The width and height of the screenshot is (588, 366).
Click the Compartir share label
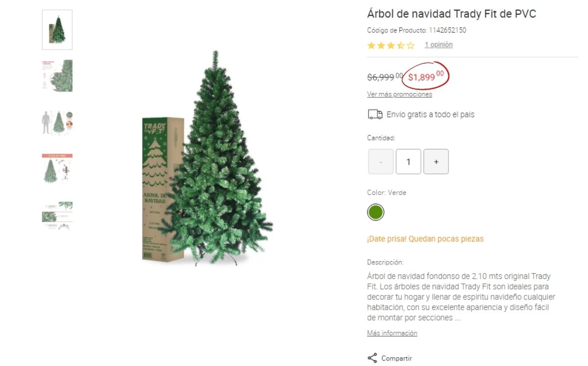coord(396,358)
